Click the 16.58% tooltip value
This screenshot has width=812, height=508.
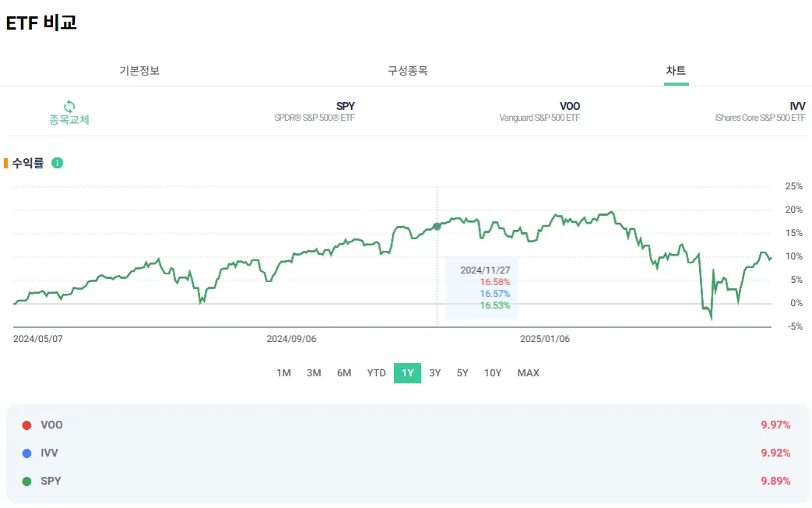495,282
